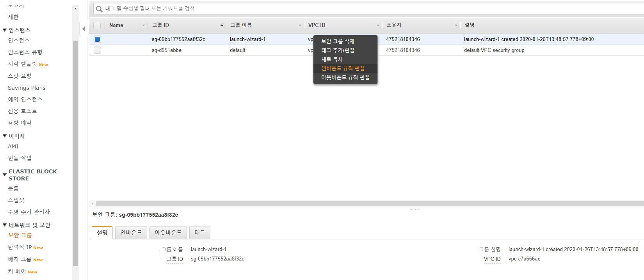Open the VPC ID column dropdown
The image size is (644, 280).
point(378,25)
